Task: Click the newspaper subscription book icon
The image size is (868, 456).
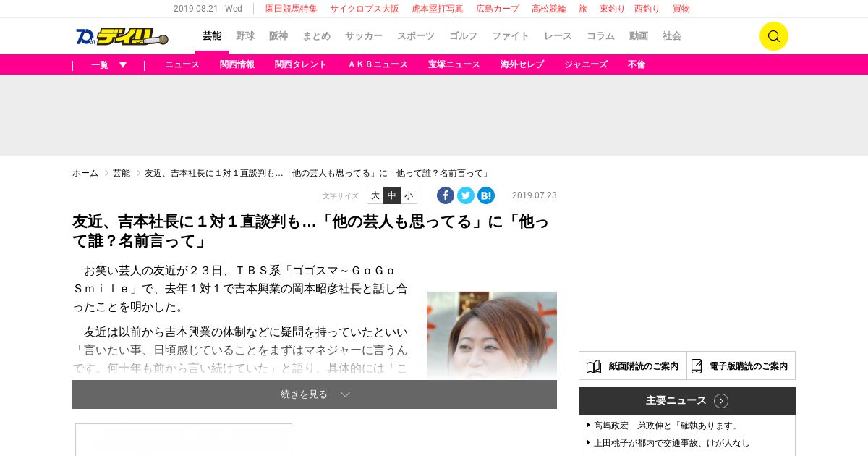Action: click(x=594, y=366)
